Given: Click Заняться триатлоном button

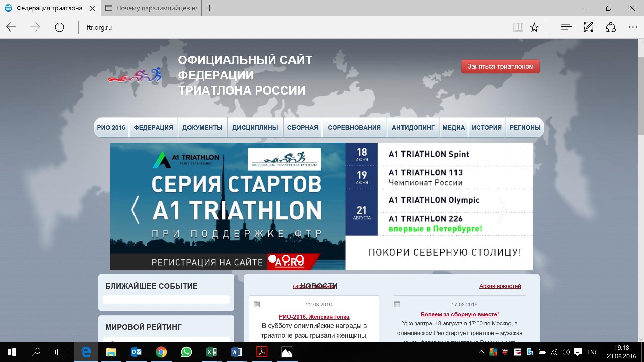Looking at the screenshot, I should point(500,66).
